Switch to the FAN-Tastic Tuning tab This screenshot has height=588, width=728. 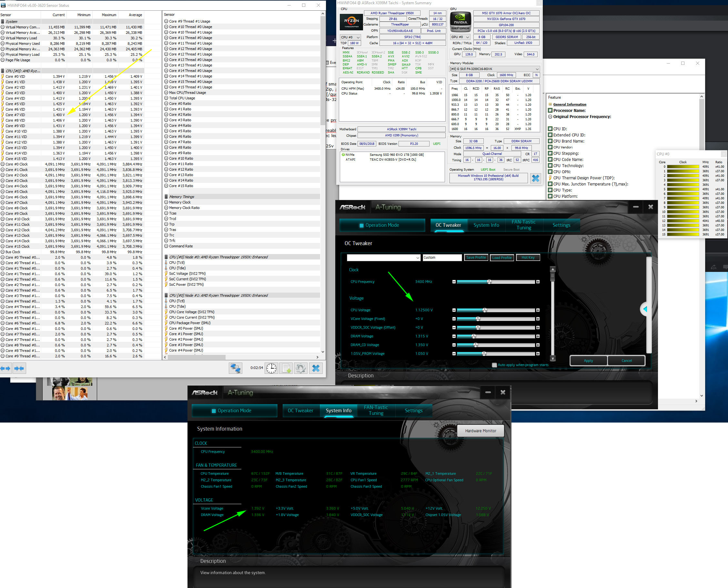click(524, 225)
